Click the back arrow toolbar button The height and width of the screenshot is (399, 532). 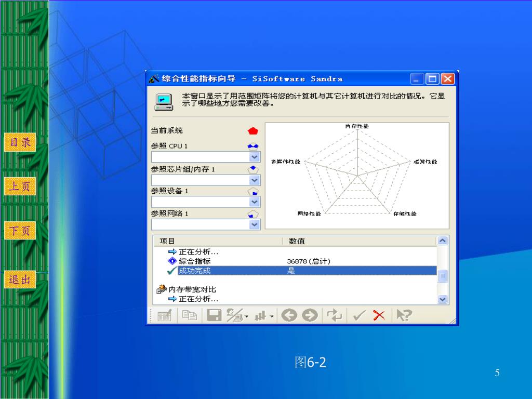pyautogui.click(x=289, y=315)
